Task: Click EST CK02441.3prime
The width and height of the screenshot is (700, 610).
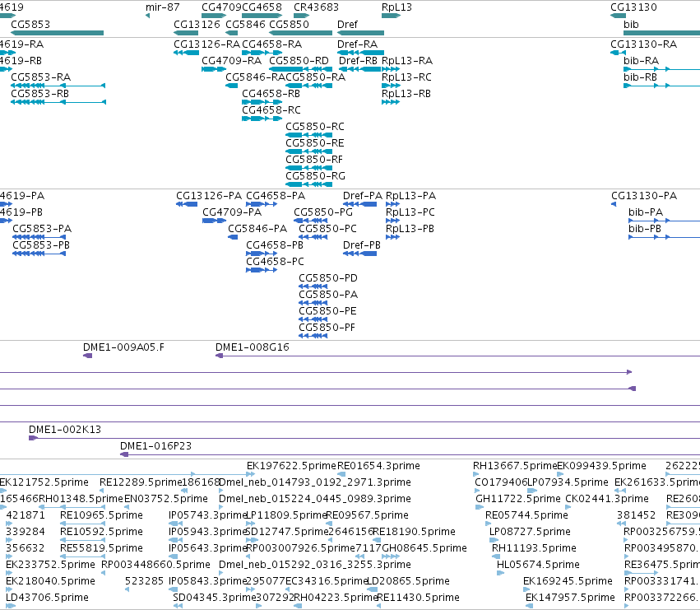Action: 607,499
